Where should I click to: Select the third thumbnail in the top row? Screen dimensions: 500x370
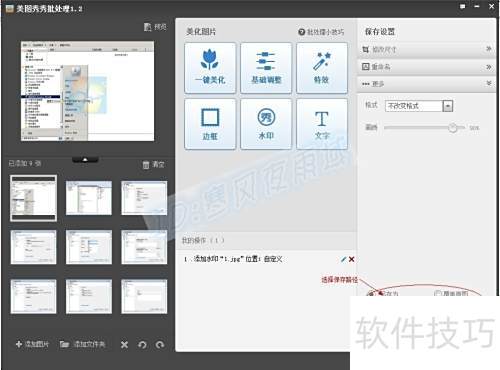click(144, 198)
